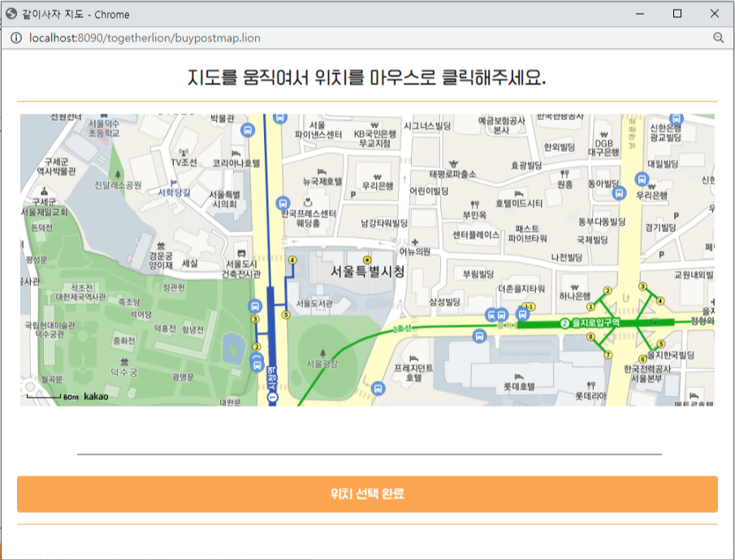Click bus stop icon below 동아빌딩
735x560 pixels.
[619, 192]
